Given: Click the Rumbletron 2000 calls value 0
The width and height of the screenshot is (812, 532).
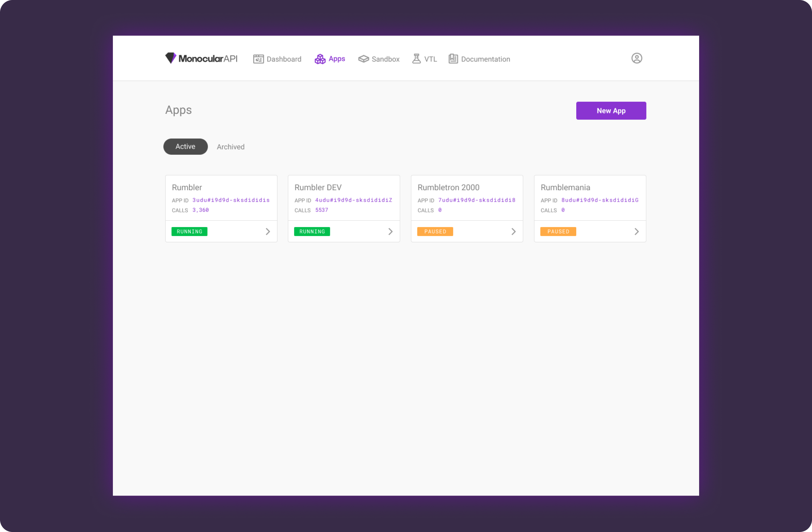Looking at the screenshot, I should tap(440, 210).
